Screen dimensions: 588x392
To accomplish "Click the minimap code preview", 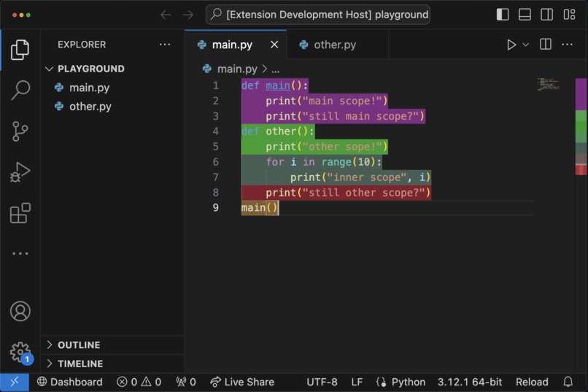I will (x=549, y=84).
